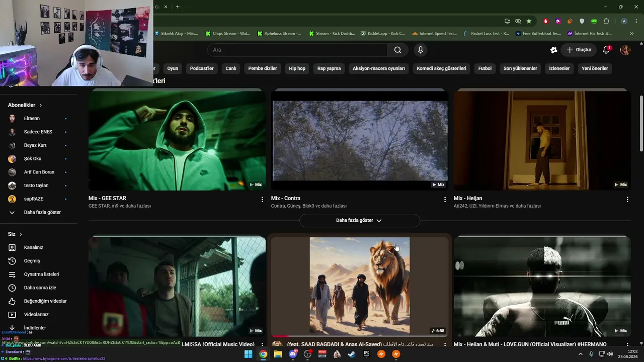Open the browser extensions puzzle icon

606,21
